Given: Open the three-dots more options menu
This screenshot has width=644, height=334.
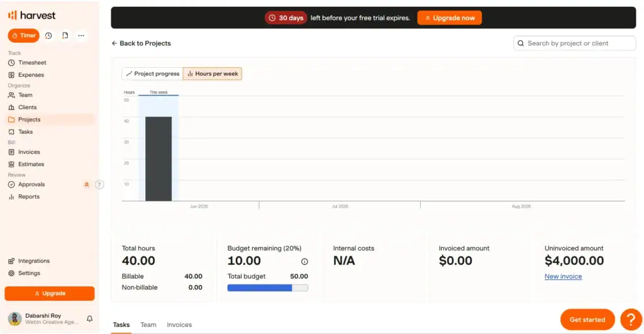Looking at the screenshot, I should pos(81,35).
